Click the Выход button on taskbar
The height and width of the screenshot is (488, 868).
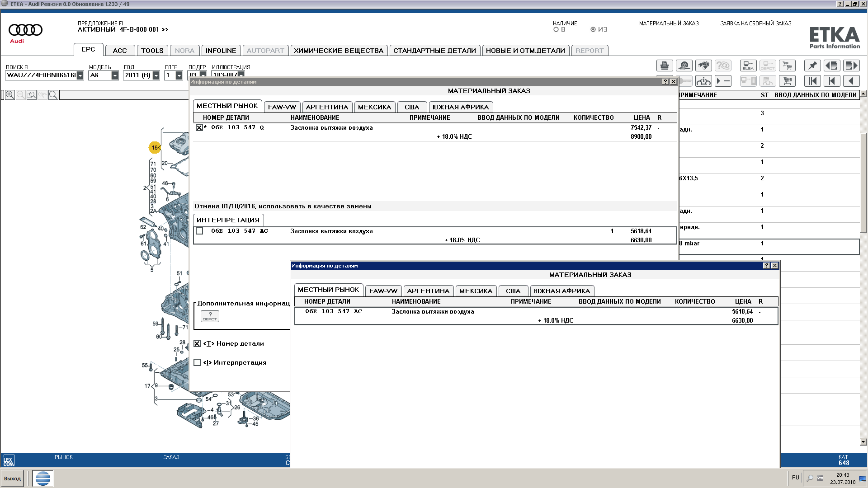[13, 479]
